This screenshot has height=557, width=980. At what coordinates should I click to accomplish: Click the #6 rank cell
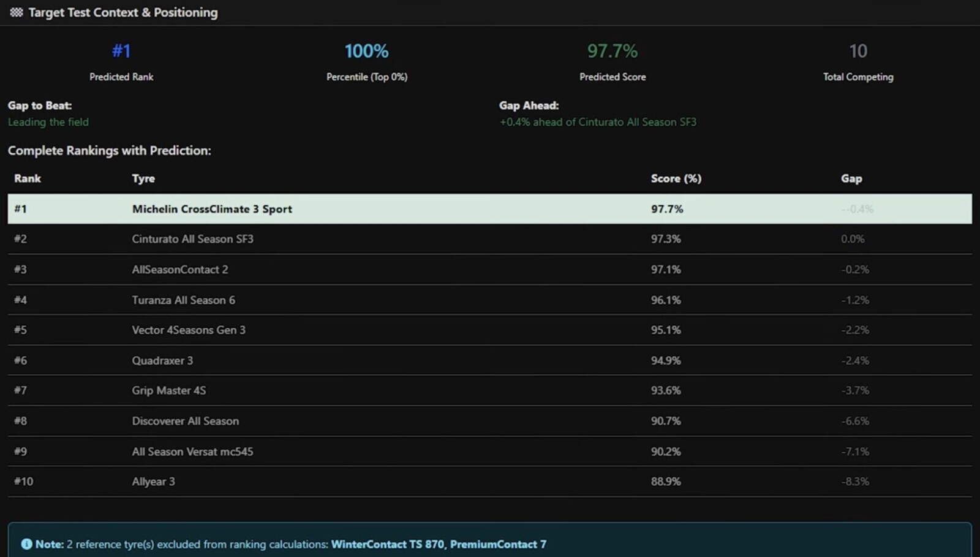[21, 360]
